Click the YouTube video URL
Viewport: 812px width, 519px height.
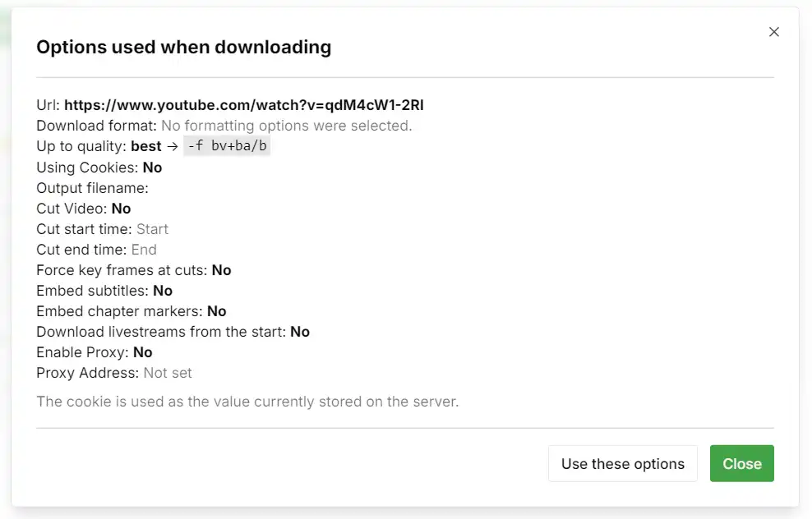[x=244, y=105]
